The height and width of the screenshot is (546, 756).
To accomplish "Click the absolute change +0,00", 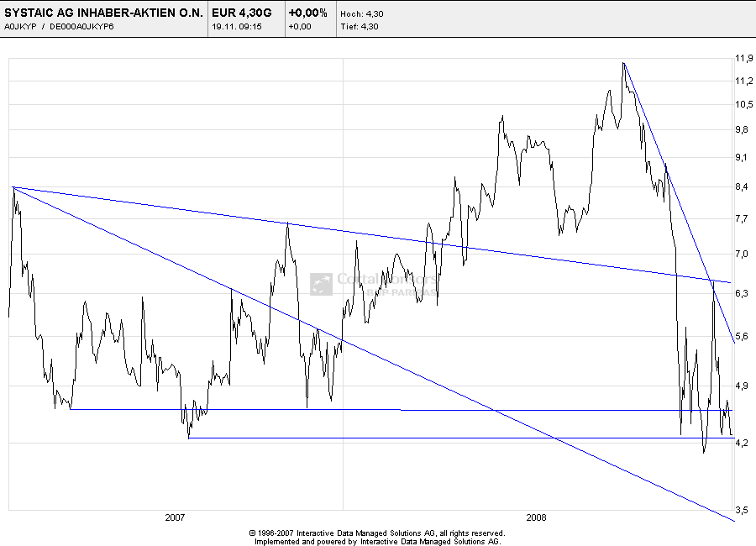I will 300,27.
